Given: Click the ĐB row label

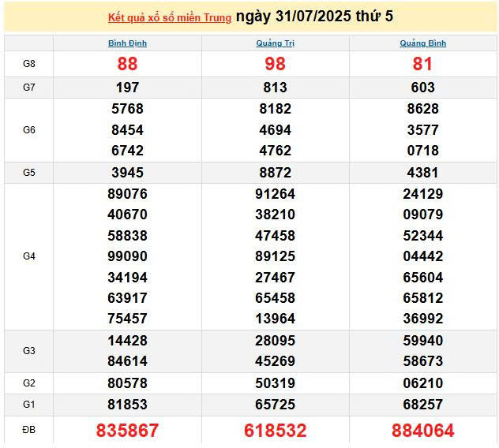Looking at the screenshot, I should [29, 430].
